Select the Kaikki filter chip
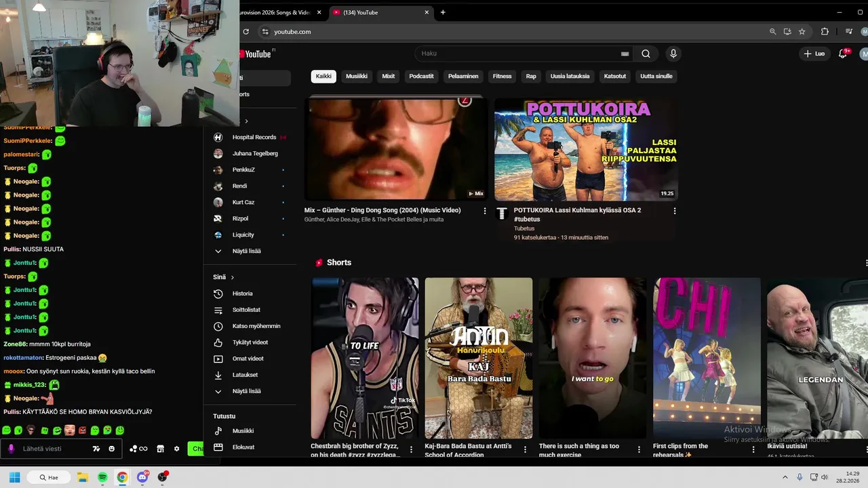The width and height of the screenshot is (868, 488). (323, 76)
